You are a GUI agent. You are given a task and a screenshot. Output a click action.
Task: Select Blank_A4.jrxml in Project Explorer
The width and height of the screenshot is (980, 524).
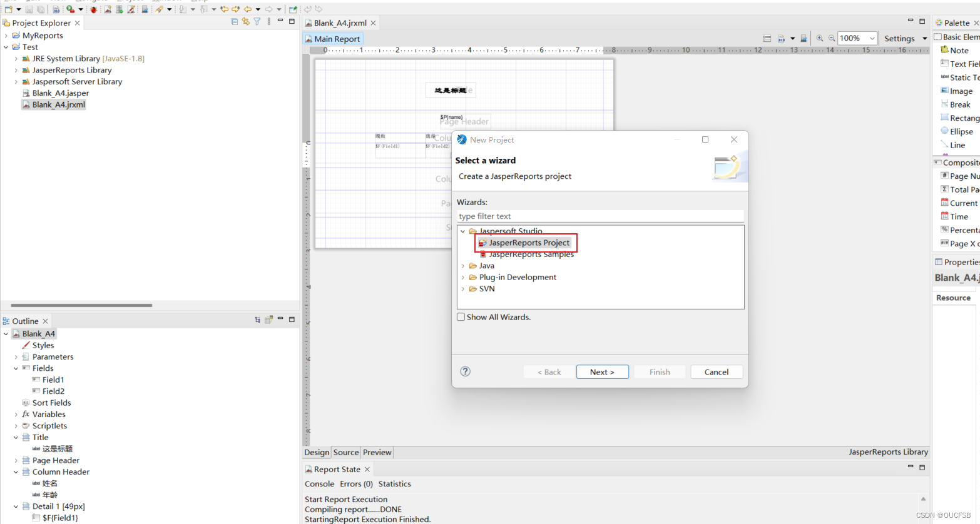54,104
